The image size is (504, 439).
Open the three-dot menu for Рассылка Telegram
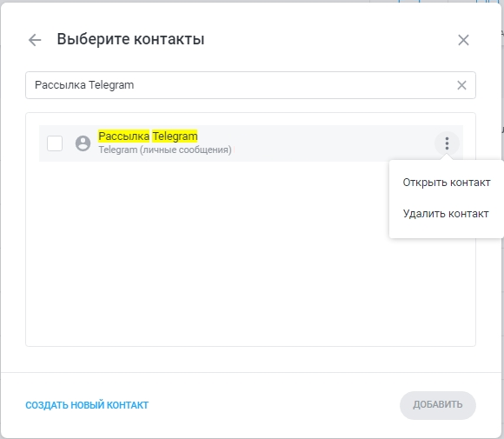tap(447, 143)
